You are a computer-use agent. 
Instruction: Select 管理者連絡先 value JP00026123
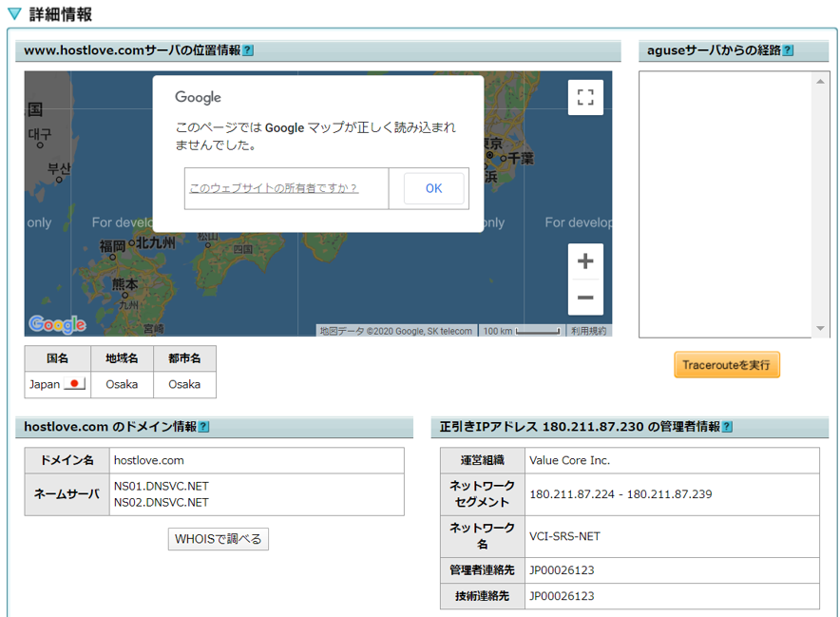coord(562,570)
